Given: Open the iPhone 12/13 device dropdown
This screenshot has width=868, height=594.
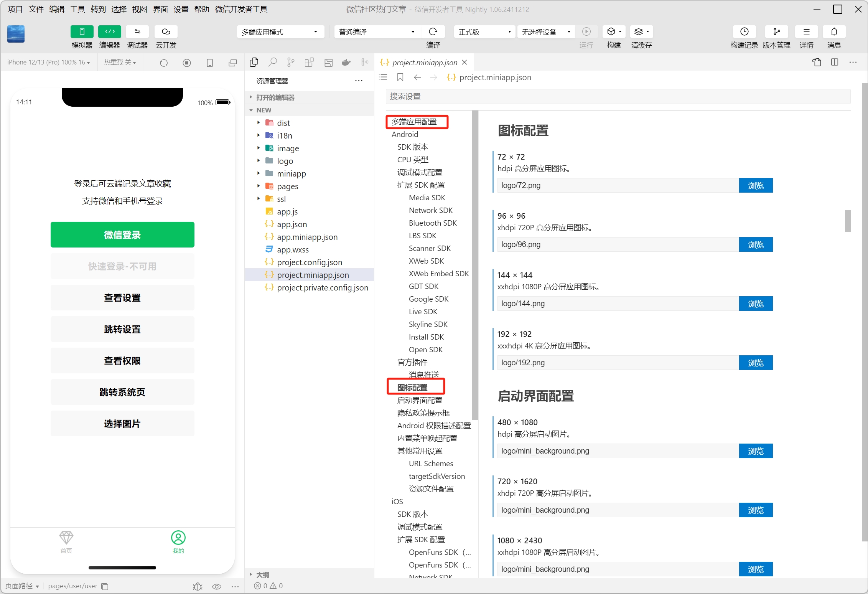Looking at the screenshot, I should 49,63.
